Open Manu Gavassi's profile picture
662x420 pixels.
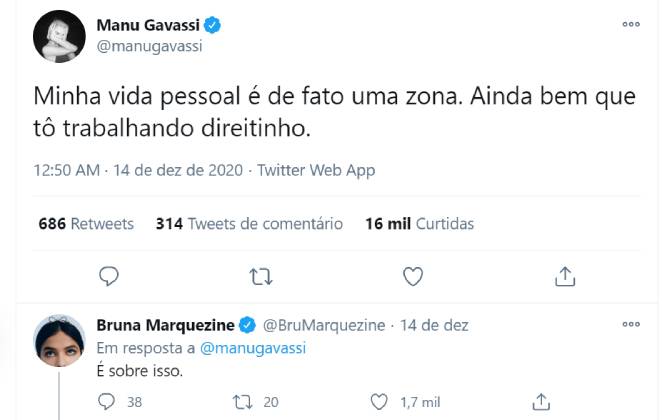coord(59,36)
